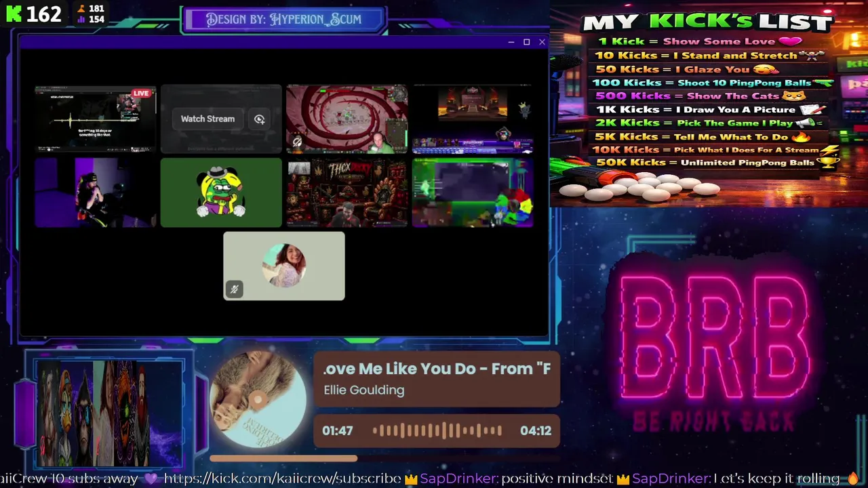Click the crown before SapDrinker: positive mindset

click(411, 479)
